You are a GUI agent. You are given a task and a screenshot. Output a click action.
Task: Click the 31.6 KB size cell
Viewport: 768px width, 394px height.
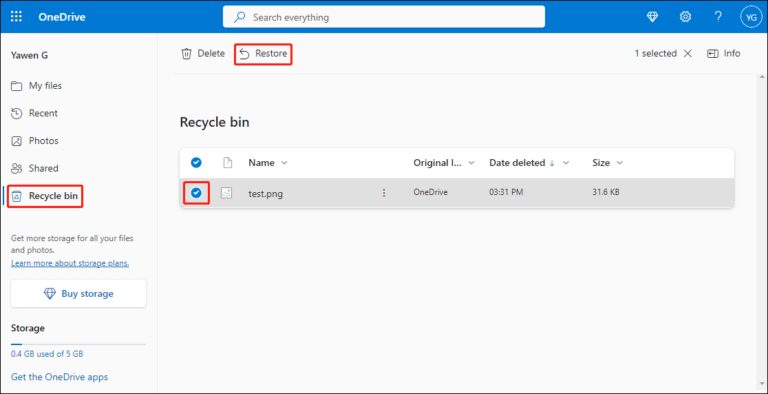(606, 193)
